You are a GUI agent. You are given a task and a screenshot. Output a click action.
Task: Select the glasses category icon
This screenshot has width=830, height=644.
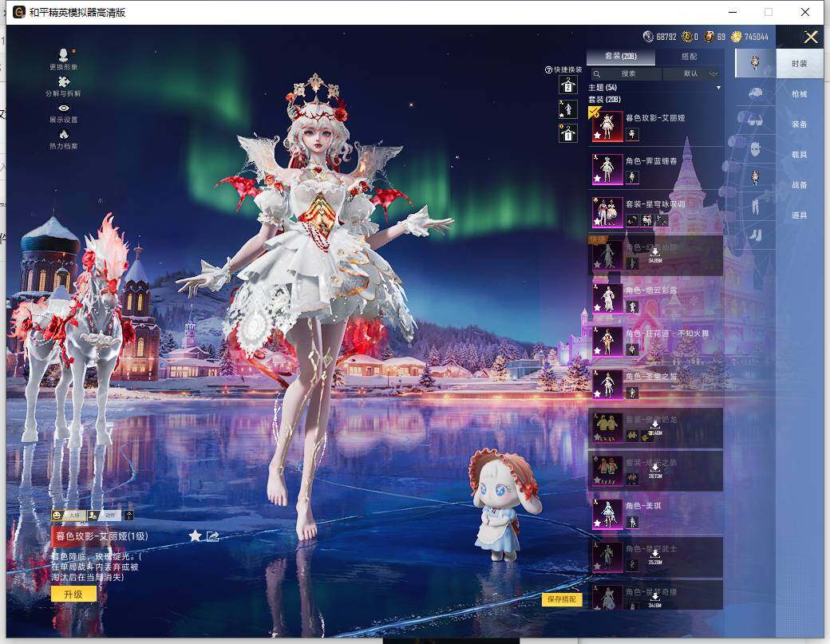755,121
